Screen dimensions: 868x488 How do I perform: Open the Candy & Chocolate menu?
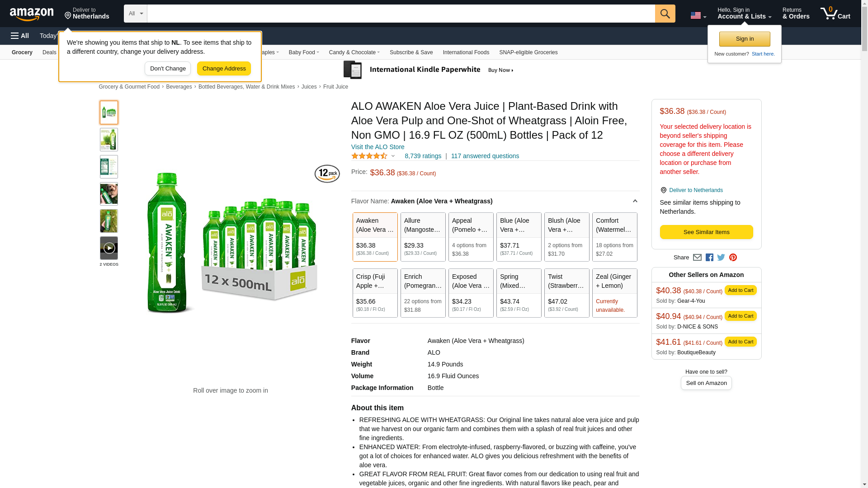coord(354,52)
